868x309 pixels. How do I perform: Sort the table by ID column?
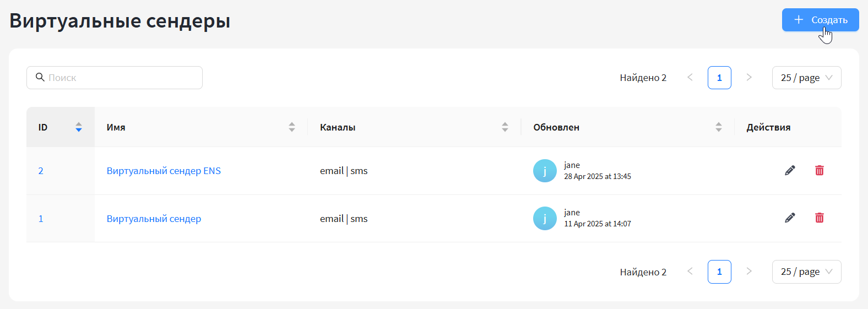(79, 127)
